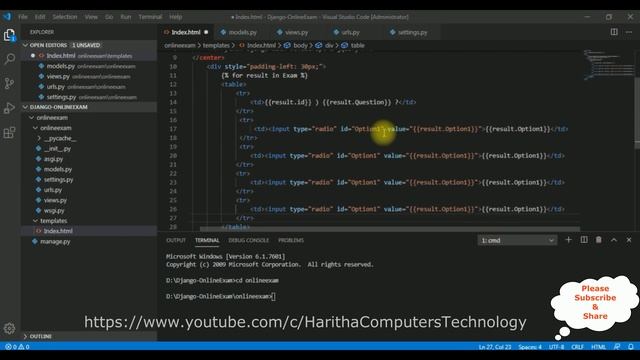
Task: Open the Go menu
Action: [109, 17]
